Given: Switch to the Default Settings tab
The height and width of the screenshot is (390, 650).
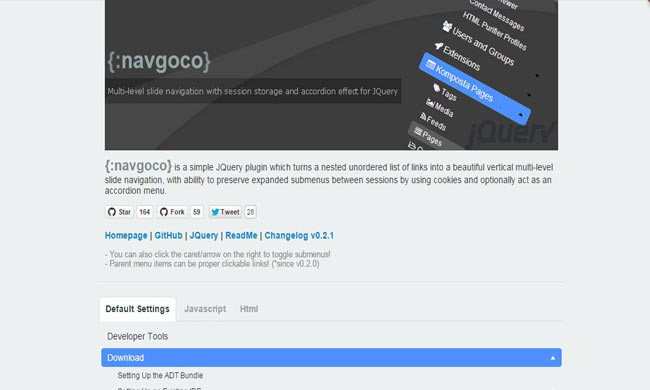Looking at the screenshot, I should 138,309.
